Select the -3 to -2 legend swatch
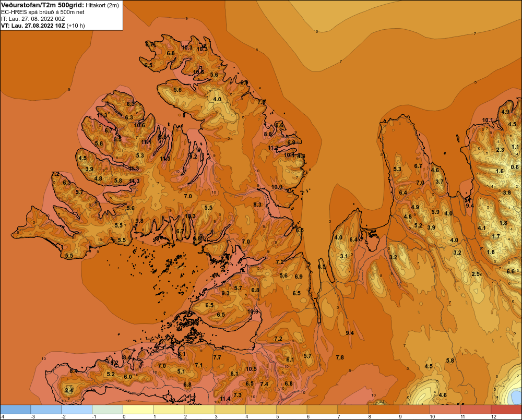The image size is (522, 420). [x=46, y=409]
